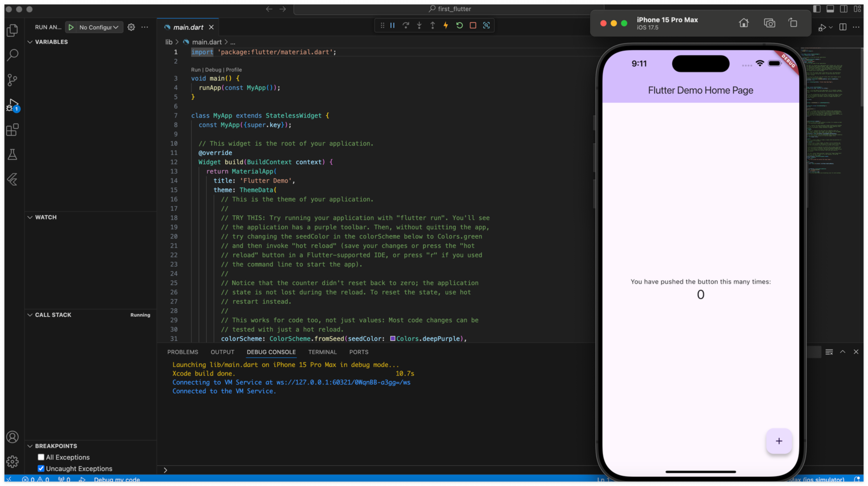Uncheck the Uncaught Exceptions breakpoint
Viewport: 868px width, 486px height.
point(41,468)
